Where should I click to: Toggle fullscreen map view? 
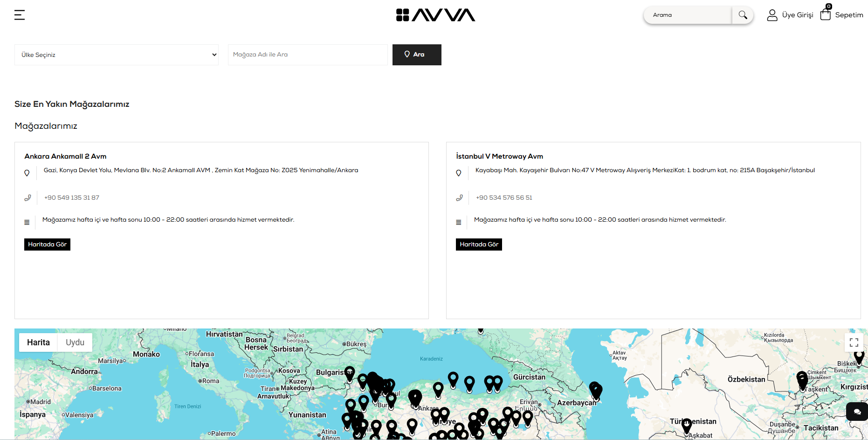pos(854,342)
